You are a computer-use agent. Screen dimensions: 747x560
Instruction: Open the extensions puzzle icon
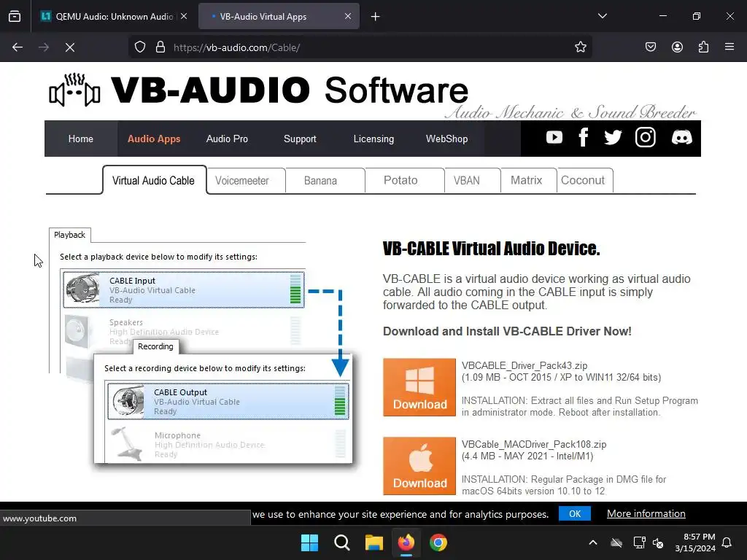(x=703, y=47)
